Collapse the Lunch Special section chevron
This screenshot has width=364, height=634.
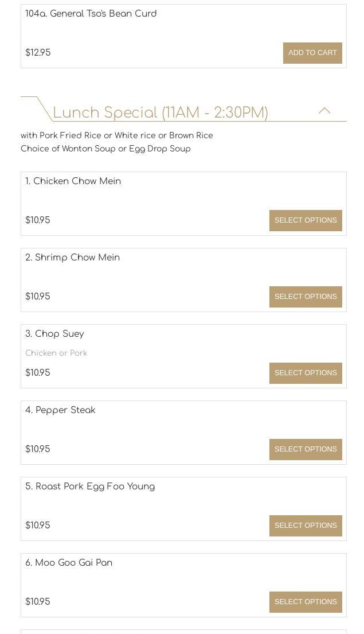pos(324,111)
